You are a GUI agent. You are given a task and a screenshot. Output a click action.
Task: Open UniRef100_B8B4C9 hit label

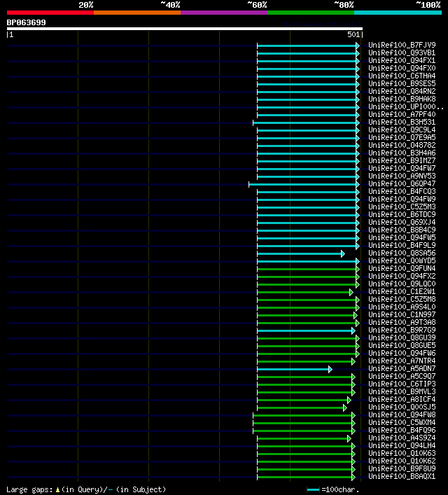(402, 230)
